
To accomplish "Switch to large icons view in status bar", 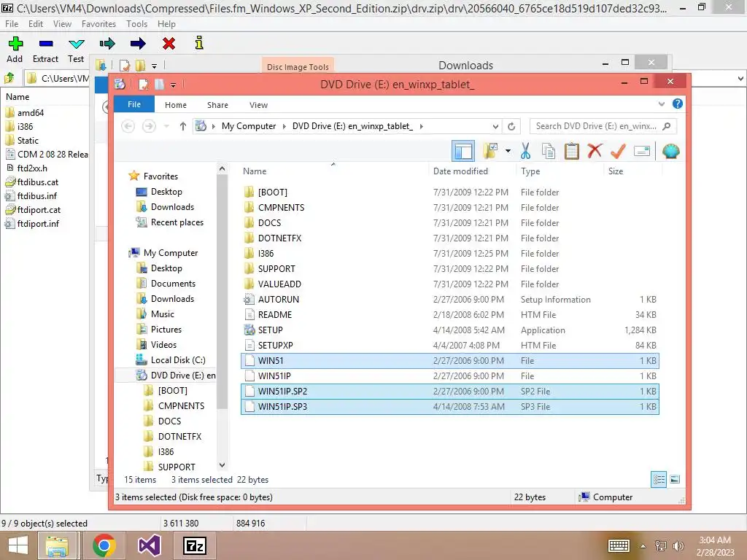I will tap(675, 479).
